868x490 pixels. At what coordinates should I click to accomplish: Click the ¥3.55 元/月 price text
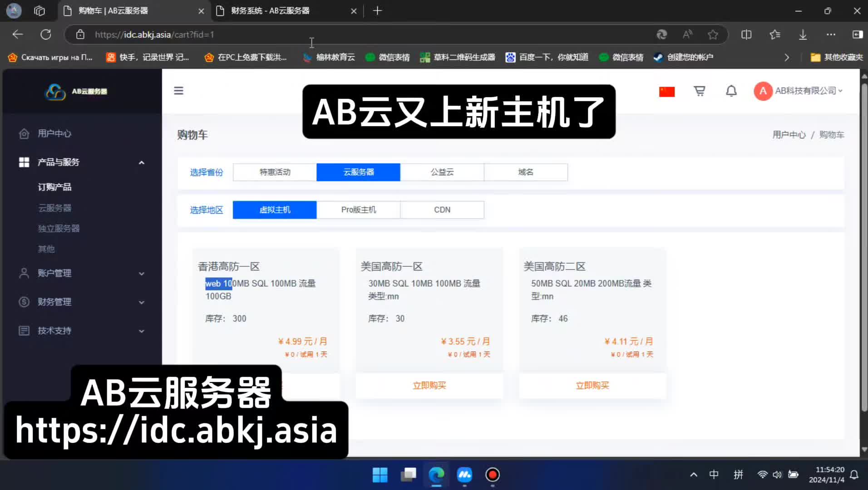pos(466,342)
